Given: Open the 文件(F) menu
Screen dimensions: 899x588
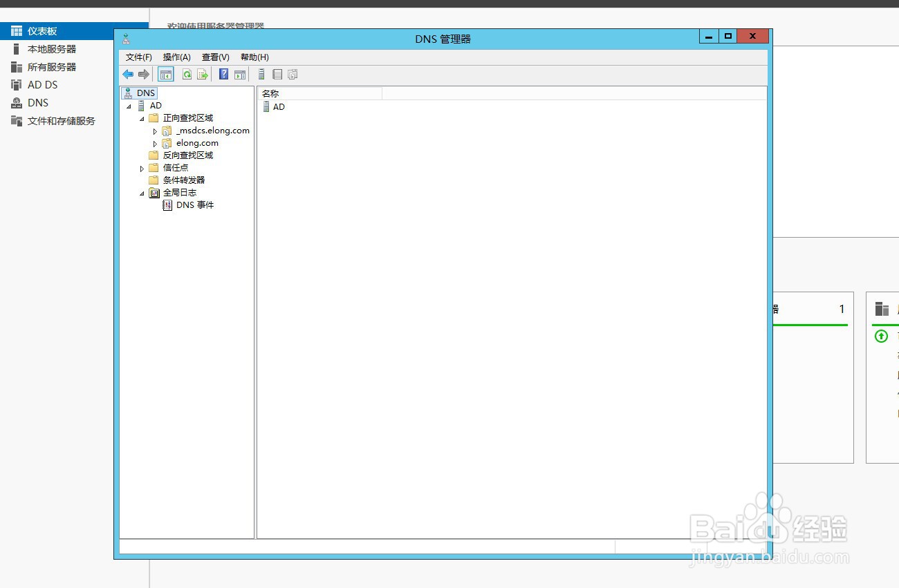Looking at the screenshot, I should click(x=139, y=57).
